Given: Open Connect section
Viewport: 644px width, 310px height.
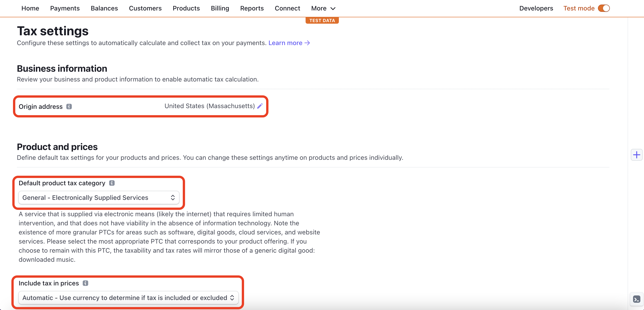Looking at the screenshot, I should click(x=287, y=8).
